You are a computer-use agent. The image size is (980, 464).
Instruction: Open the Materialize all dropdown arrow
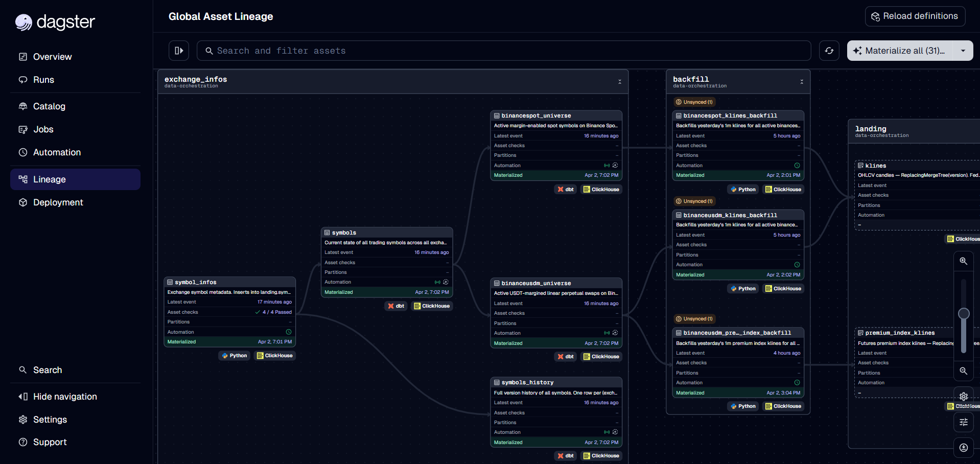pyautogui.click(x=963, y=51)
